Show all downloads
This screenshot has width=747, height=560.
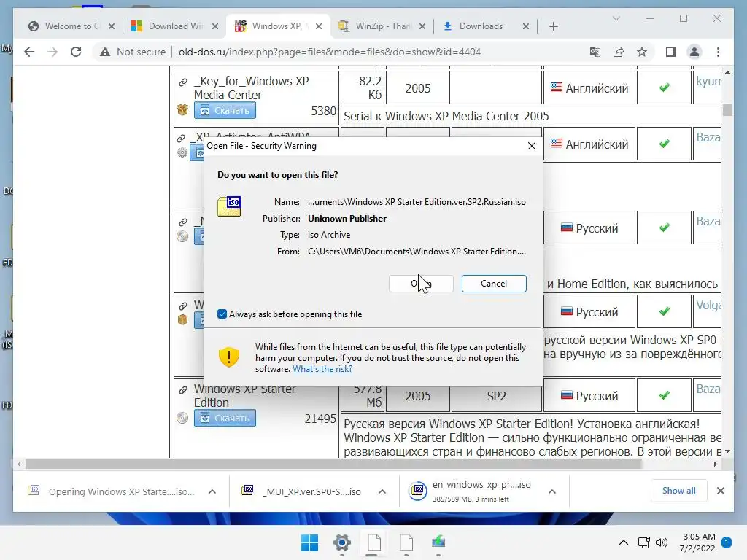click(x=678, y=491)
